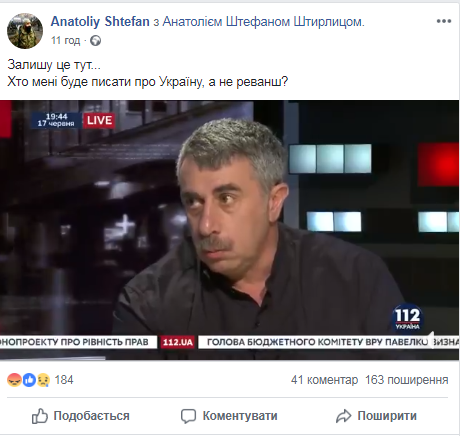Image resolution: width=460 pixels, height=436 pixels.
Task: Click the share arrow icon
Action: point(344,416)
